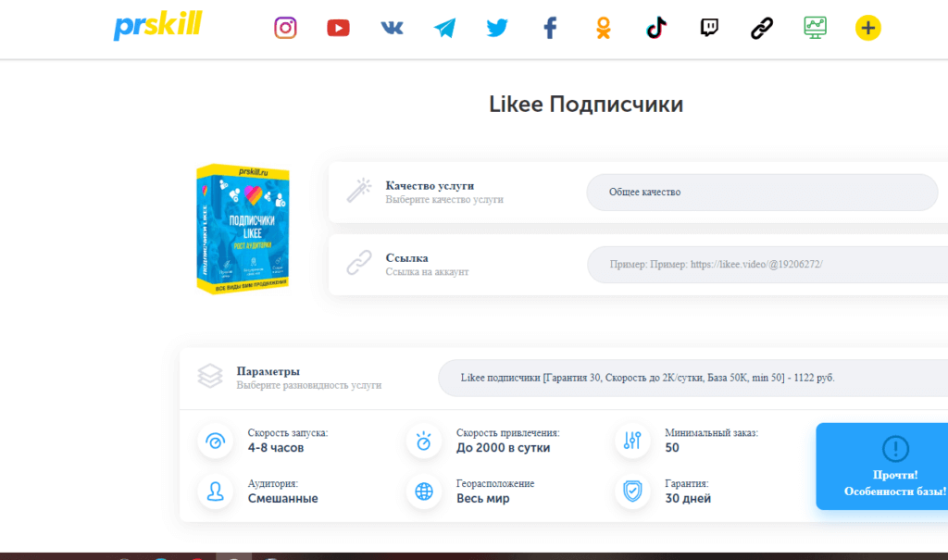Select the Twitch services icon
Image resolution: width=948 pixels, height=560 pixels.
pyautogui.click(x=709, y=29)
